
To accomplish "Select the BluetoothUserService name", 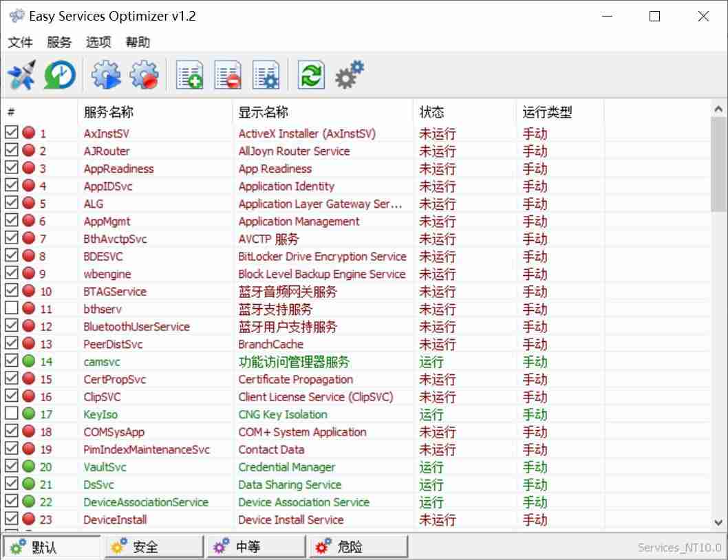I will tap(136, 326).
